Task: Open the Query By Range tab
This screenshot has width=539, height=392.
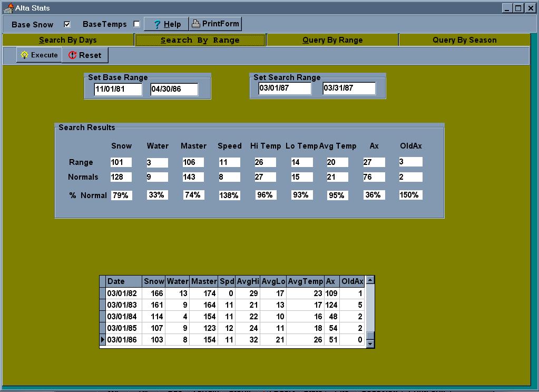Action: (x=332, y=40)
